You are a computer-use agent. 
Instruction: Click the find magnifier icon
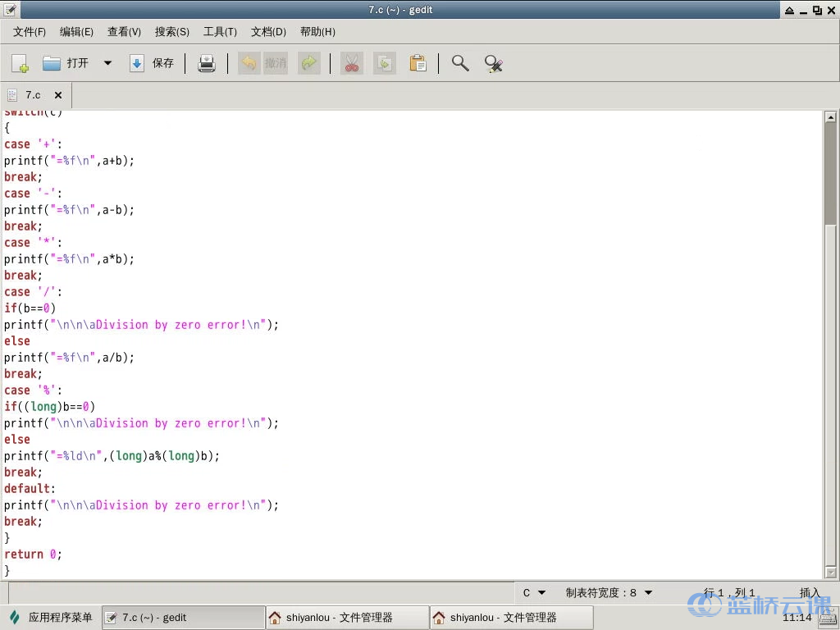[460, 63]
